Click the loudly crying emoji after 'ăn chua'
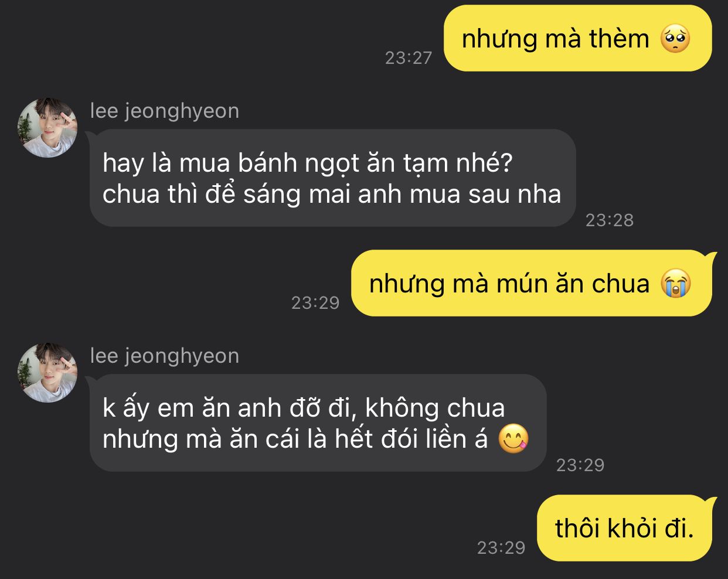The height and width of the screenshot is (579, 728). click(675, 284)
